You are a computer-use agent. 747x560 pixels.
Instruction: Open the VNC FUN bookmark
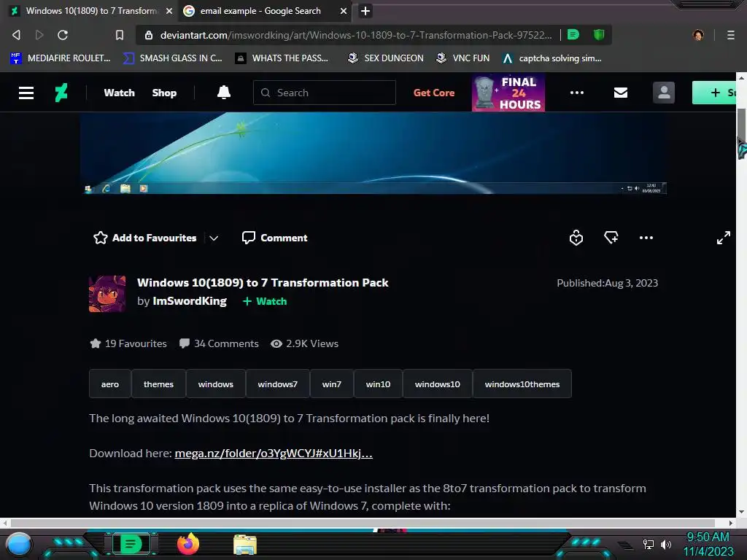[x=463, y=58]
